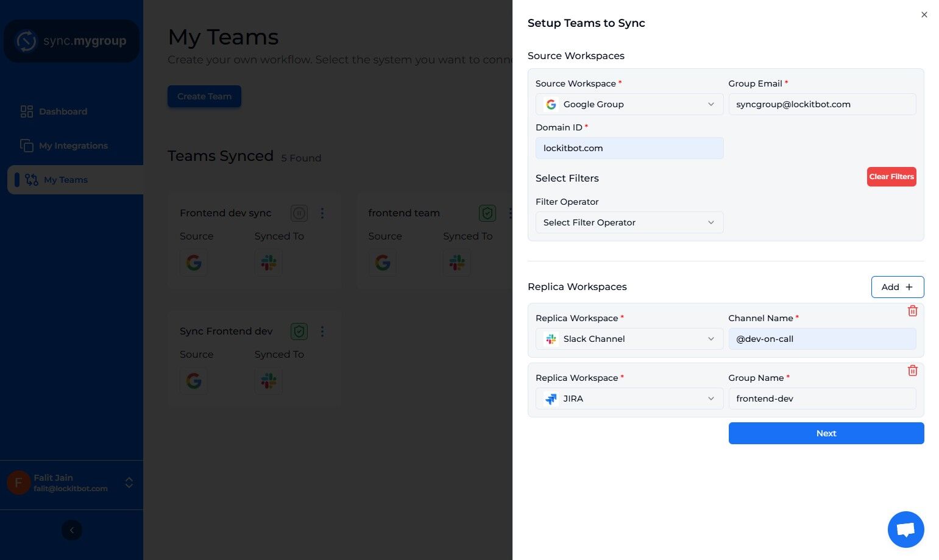The image size is (939, 560).
Task: Click the shield icon on Sync Frontend dev
Action: click(299, 331)
